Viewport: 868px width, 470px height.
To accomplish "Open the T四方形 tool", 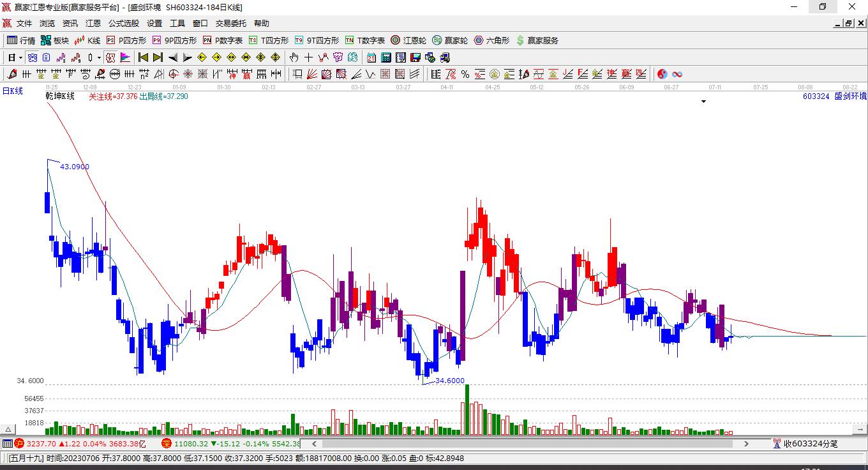I will [x=268, y=40].
